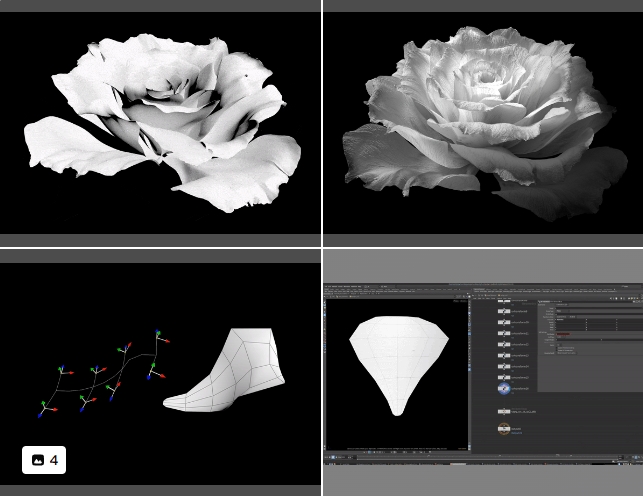Open the high-contrast white rose image
The height and width of the screenshot is (496, 643).
(x=160, y=123)
